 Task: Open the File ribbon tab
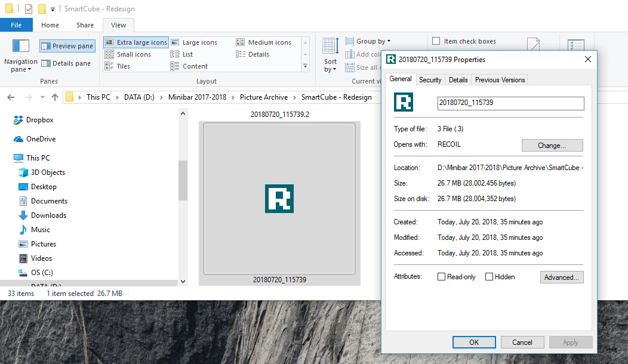click(16, 25)
